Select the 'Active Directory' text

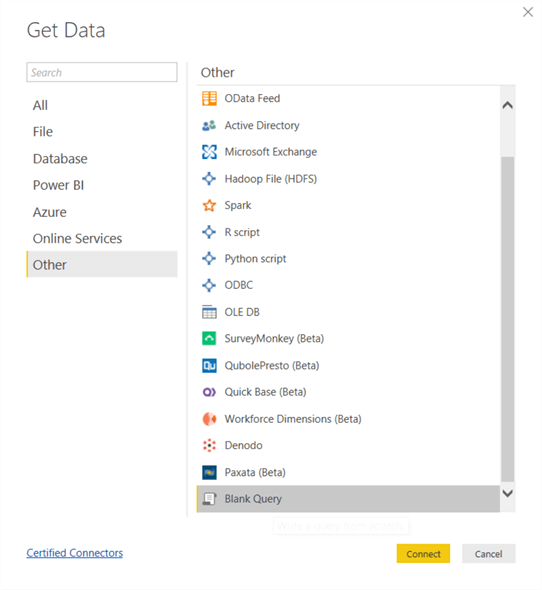pyautogui.click(x=262, y=125)
